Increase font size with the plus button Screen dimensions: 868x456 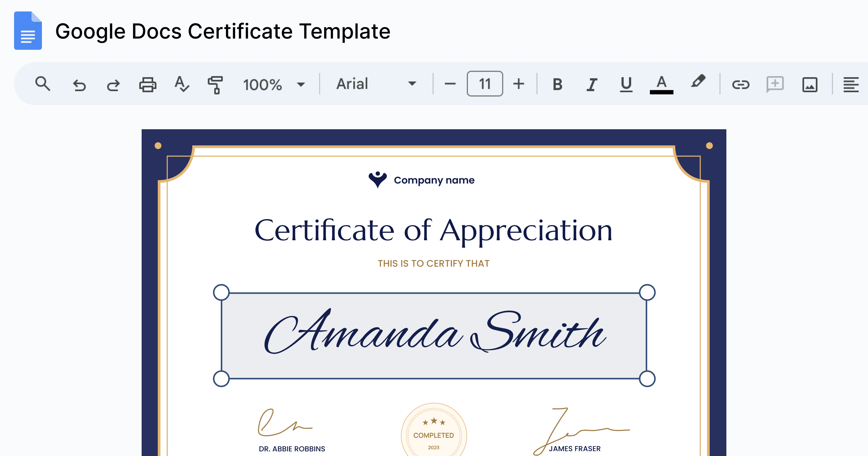tap(519, 84)
